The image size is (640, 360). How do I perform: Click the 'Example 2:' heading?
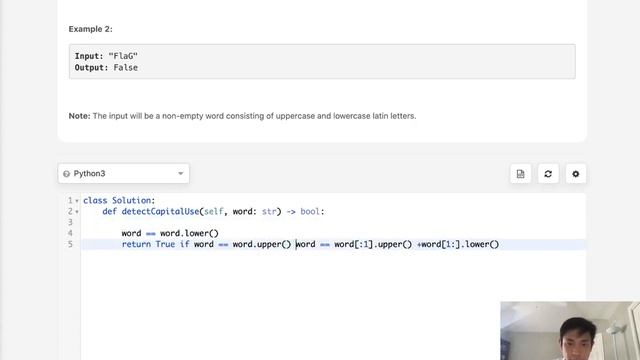click(90, 29)
